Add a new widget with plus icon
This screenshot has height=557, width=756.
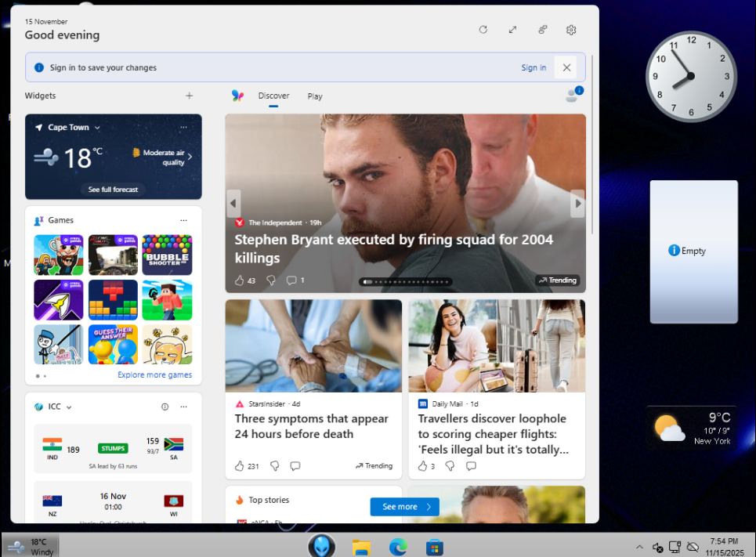click(189, 96)
